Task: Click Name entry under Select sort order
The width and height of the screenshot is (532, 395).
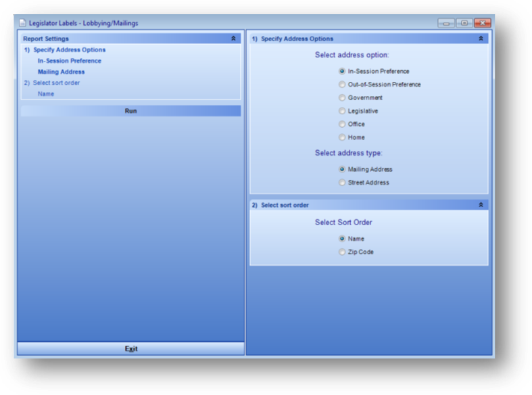Action: [46, 94]
